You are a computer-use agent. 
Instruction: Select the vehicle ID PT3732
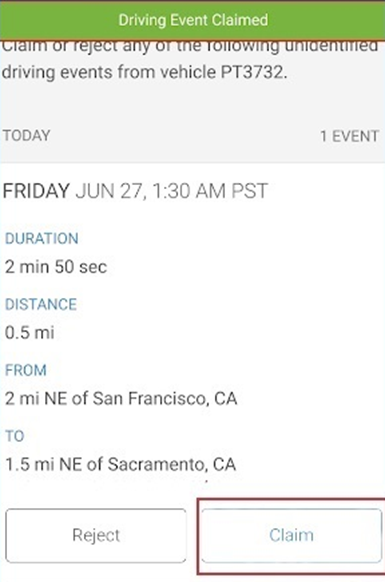[x=254, y=72]
